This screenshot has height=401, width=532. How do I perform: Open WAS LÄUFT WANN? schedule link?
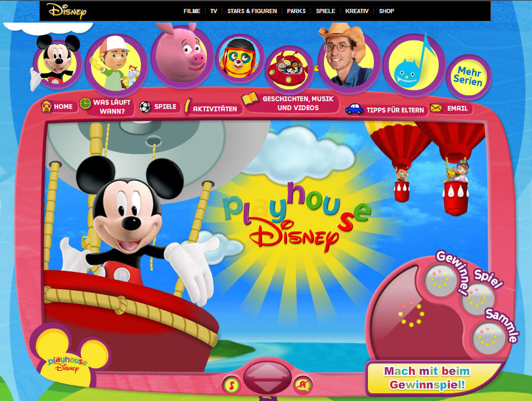click(112, 106)
